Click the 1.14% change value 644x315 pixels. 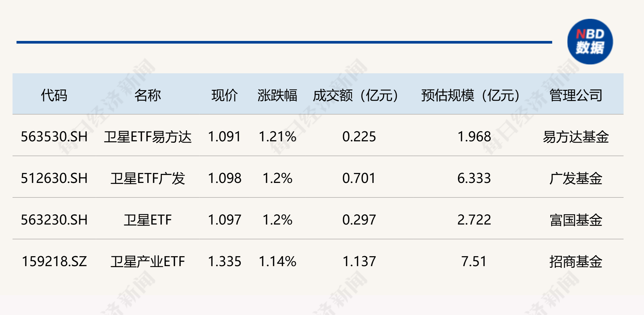277,262
